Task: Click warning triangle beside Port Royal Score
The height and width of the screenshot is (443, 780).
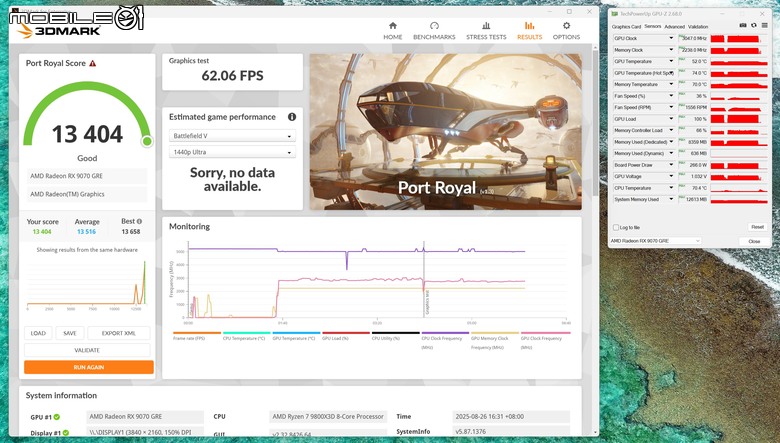Action: (x=93, y=63)
